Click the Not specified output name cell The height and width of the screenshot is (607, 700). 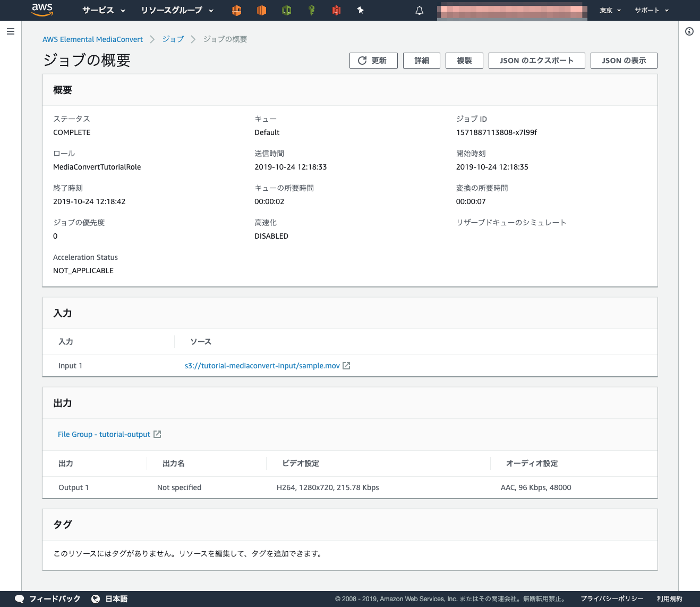pyautogui.click(x=180, y=487)
